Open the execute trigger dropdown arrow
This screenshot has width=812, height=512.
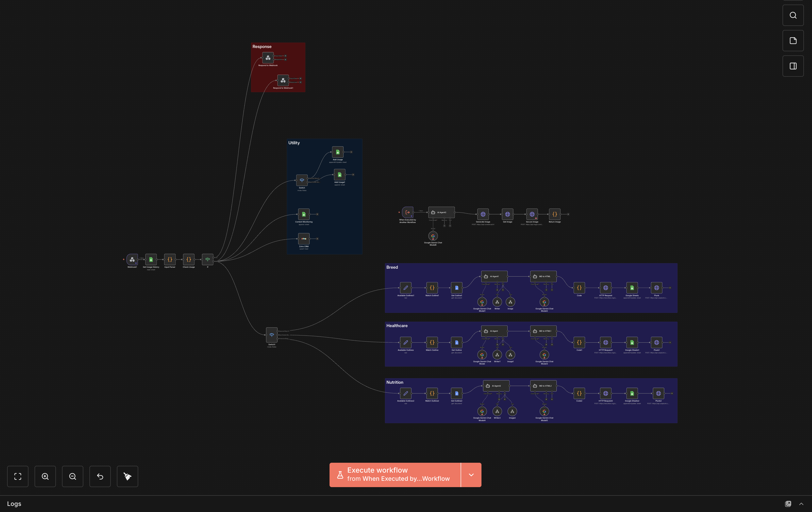click(x=471, y=475)
